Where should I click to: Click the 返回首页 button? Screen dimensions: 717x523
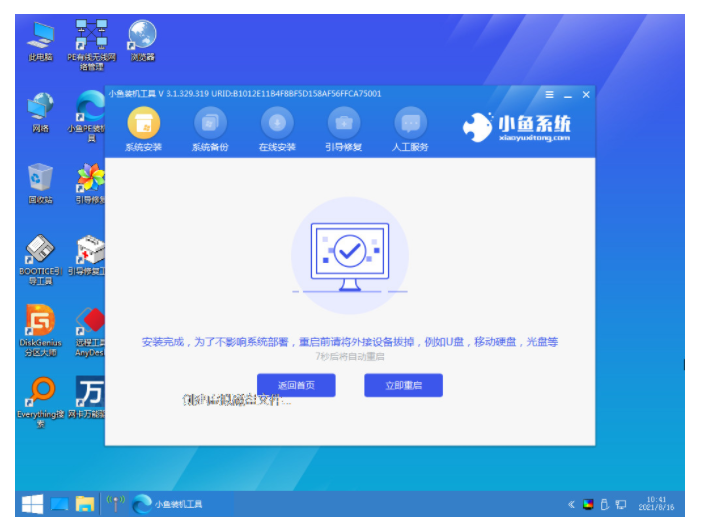pyautogui.click(x=296, y=385)
